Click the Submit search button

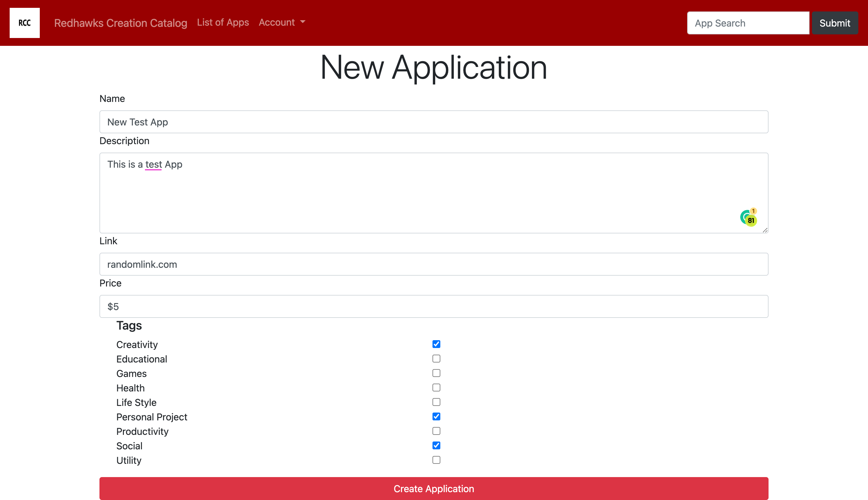coord(834,23)
